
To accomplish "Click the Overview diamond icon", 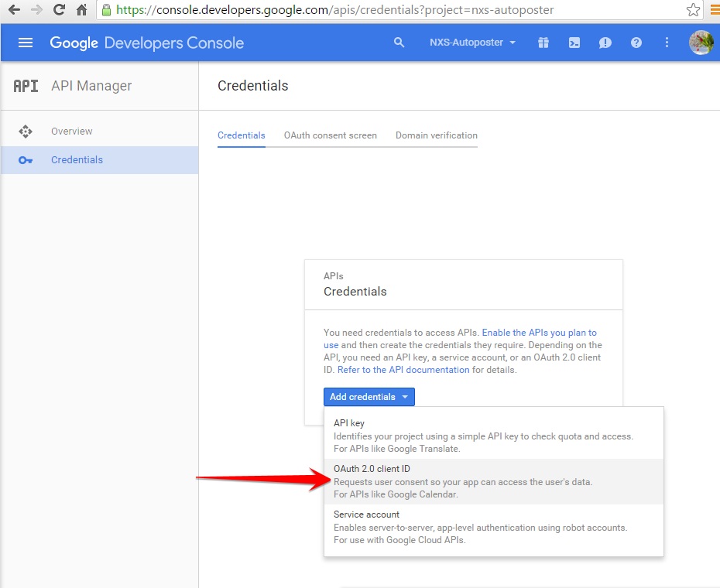I will 26,132.
